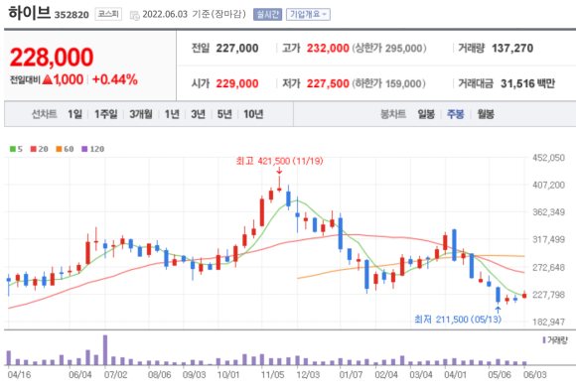Viewport: 576px width, 392px height.
Task: Click the 227,798 price axis label
Action: click(x=549, y=295)
